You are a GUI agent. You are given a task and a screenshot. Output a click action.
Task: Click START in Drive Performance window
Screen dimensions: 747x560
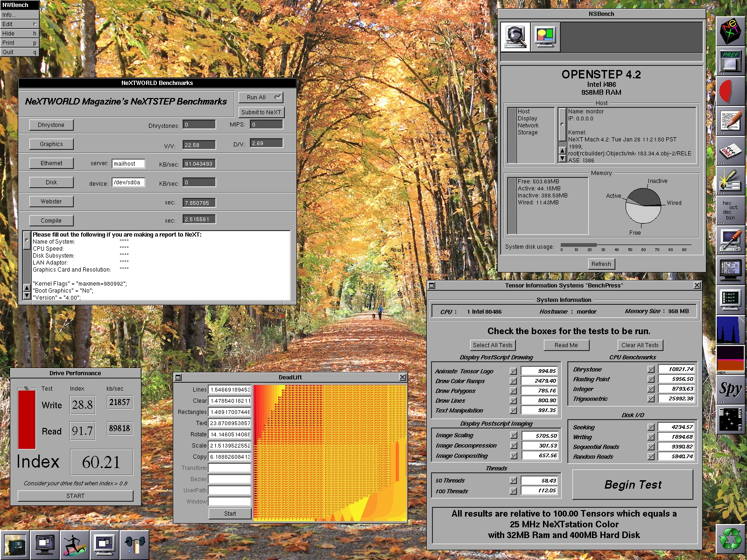click(x=75, y=496)
